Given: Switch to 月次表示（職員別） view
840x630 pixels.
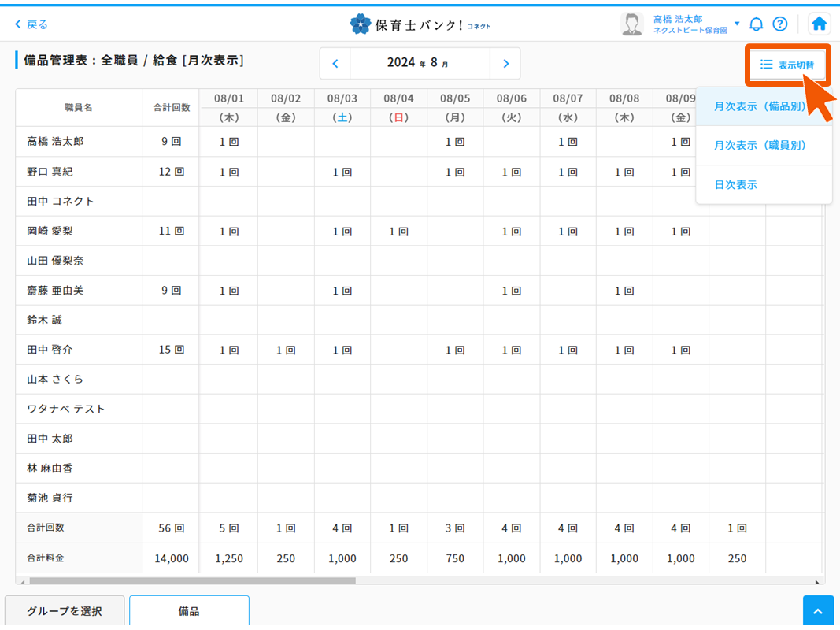Looking at the screenshot, I should [x=757, y=146].
